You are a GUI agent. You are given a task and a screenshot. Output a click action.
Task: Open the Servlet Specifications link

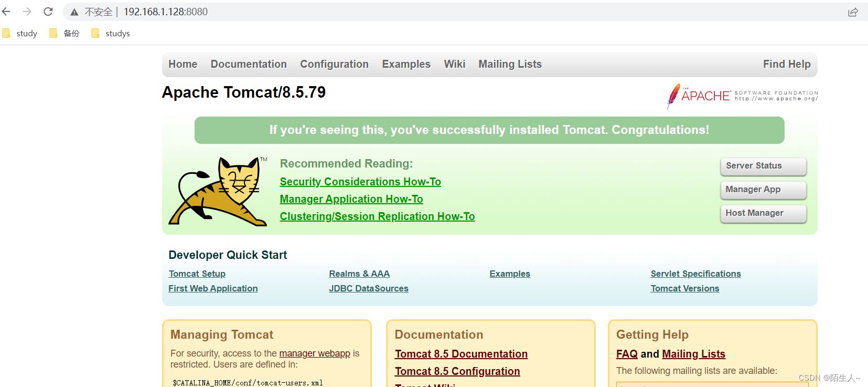point(696,274)
